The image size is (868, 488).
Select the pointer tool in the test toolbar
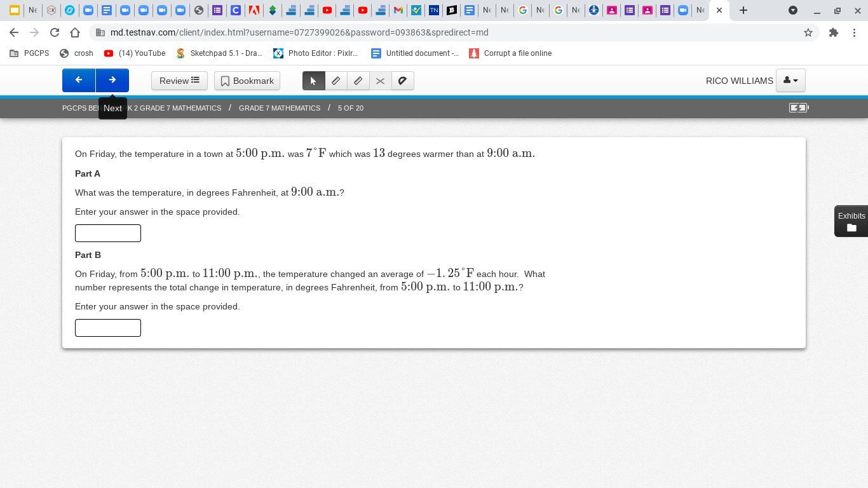(313, 81)
